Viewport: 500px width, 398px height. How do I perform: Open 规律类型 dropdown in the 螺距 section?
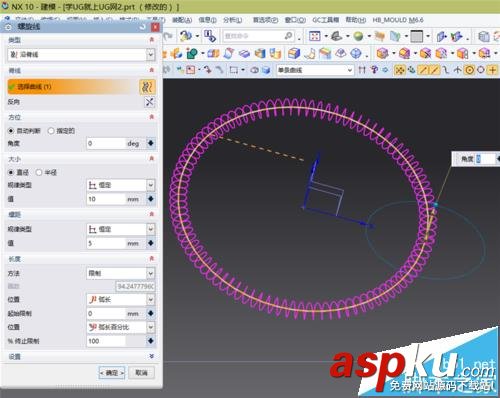click(121, 229)
